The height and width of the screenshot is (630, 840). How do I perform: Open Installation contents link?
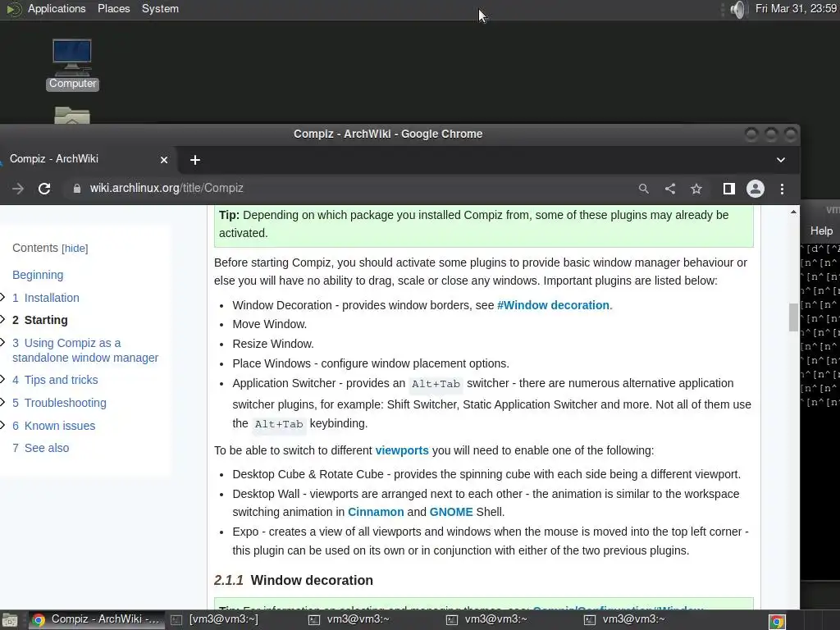[x=46, y=298]
